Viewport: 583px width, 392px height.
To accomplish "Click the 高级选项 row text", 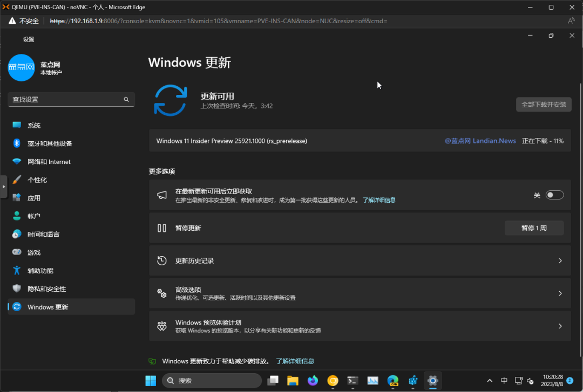I will click(188, 290).
